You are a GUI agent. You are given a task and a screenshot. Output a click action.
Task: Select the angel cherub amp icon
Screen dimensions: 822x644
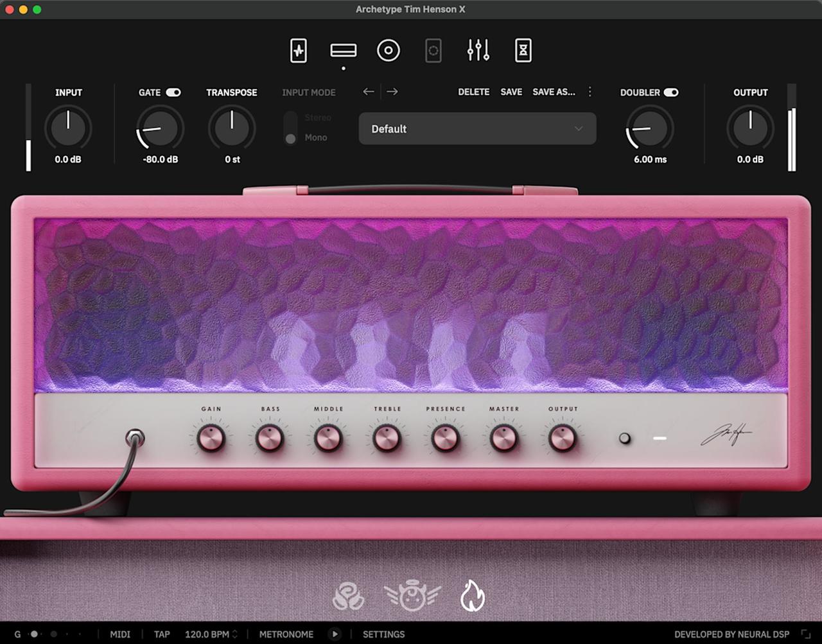pyautogui.click(x=411, y=596)
